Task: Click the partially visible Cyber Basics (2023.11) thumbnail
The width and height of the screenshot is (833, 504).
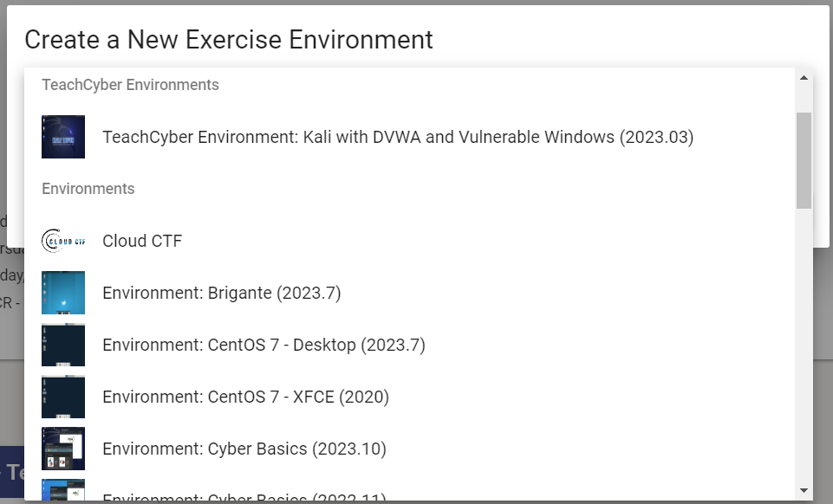Action: point(63,494)
